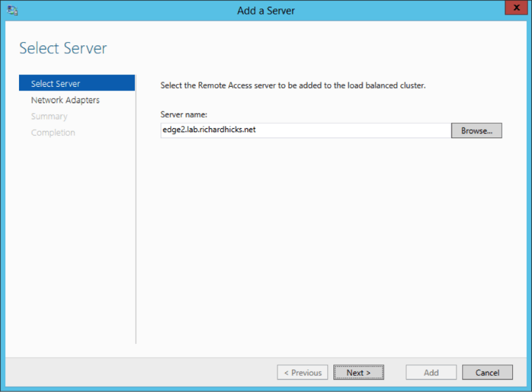Click the greyed-out Summary step
This screenshot has height=392, width=532.
tap(49, 116)
